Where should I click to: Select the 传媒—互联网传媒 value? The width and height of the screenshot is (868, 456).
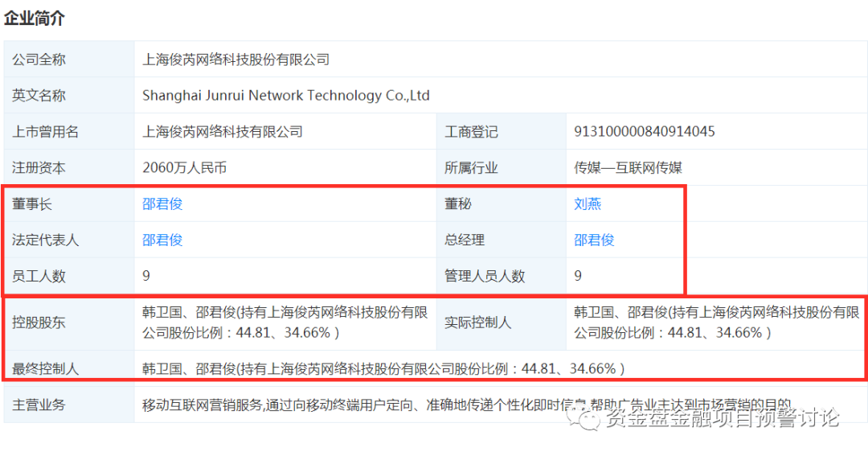tap(628, 167)
